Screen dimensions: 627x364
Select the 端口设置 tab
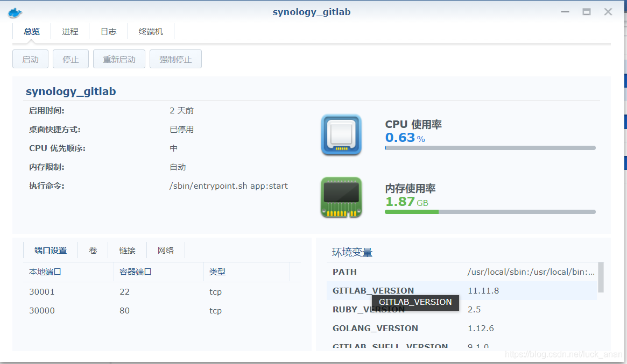point(51,251)
